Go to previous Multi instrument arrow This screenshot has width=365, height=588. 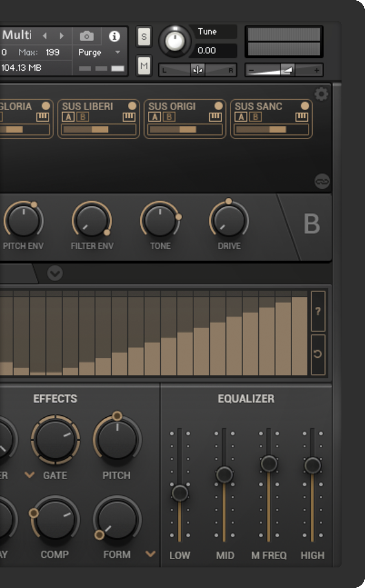45,36
